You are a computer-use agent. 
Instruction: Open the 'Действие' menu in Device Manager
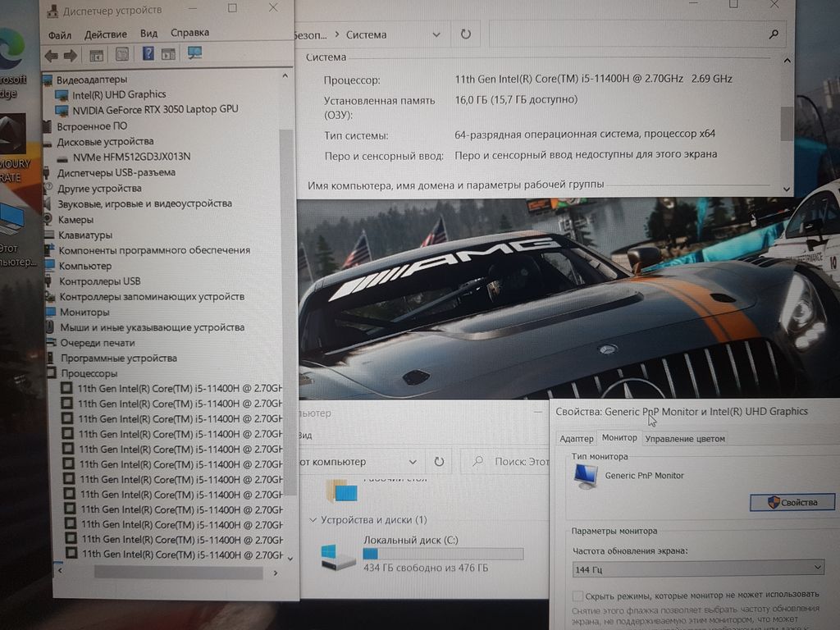coord(105,34)
